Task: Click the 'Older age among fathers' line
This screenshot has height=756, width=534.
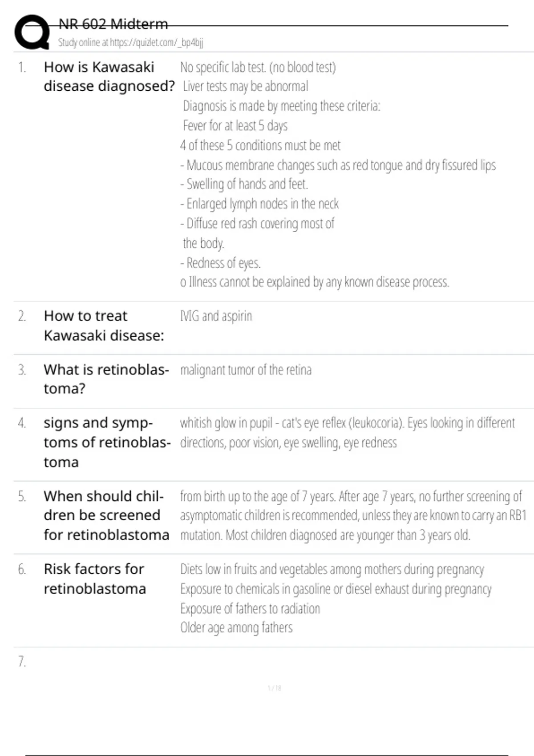Action: [236, 628]
